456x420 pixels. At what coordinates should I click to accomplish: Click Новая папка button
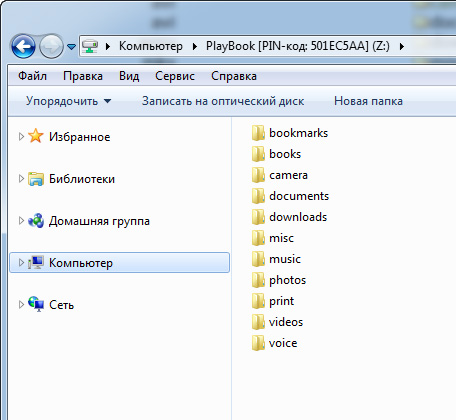(368, 101)
